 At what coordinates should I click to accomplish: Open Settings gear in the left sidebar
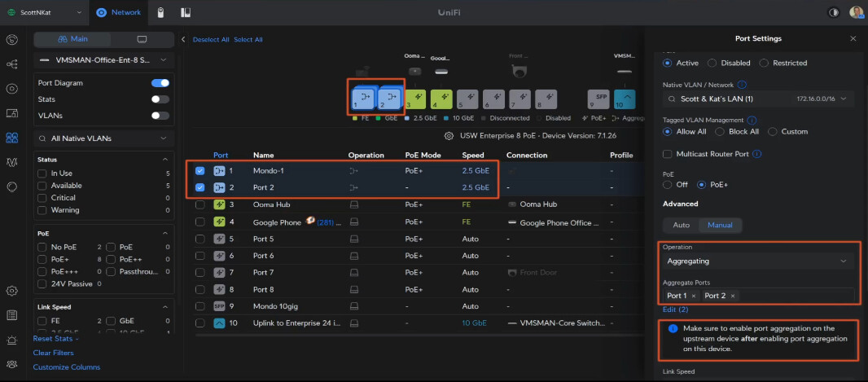(x=11, y=291)
